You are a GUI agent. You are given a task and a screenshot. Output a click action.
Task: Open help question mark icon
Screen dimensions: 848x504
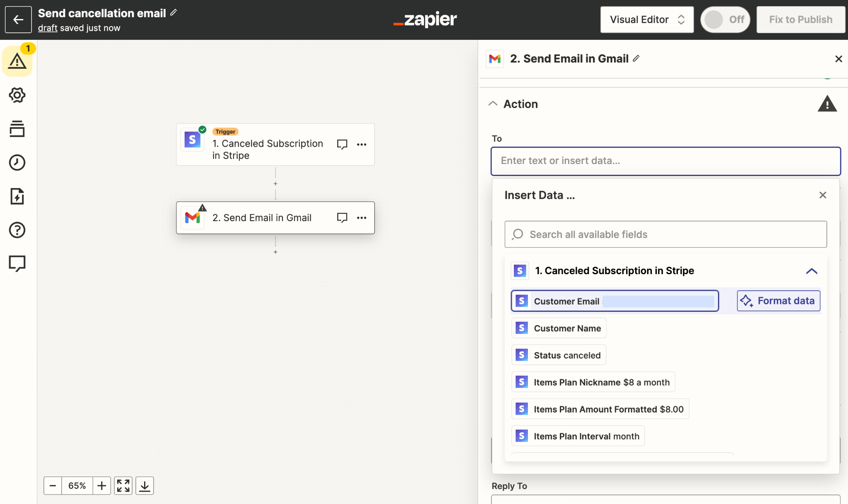click(x=17, y=230)
